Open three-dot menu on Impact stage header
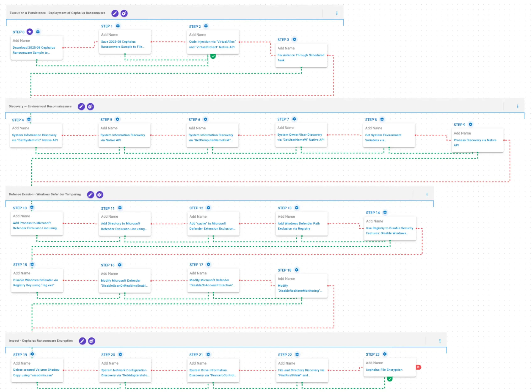The width and height of the screenshot is (532, 392). (440, 341)
